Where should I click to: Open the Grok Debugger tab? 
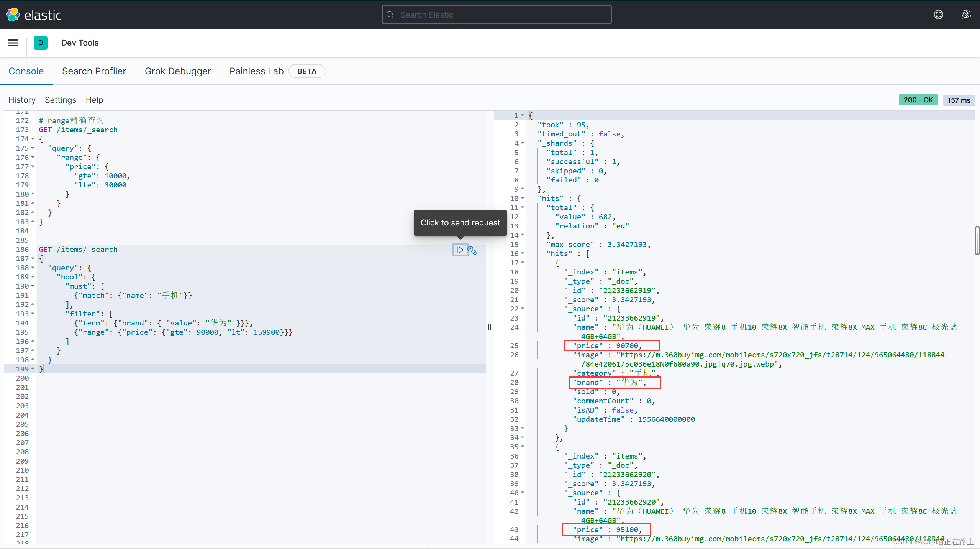pyautogui.click(x=178, y=71)
